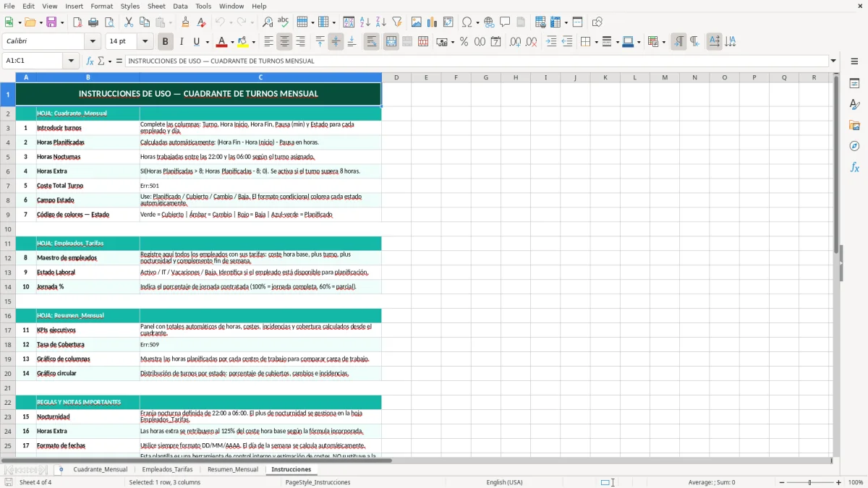This screenshot has width=868, height=488.
Task: Click the Insert Image icon
Action: 417,22
